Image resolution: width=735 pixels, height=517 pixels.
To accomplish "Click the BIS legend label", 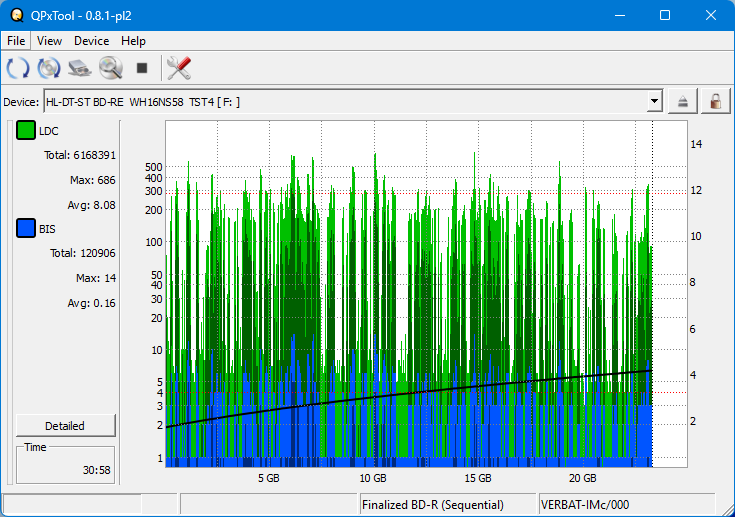I will [47, 229].
